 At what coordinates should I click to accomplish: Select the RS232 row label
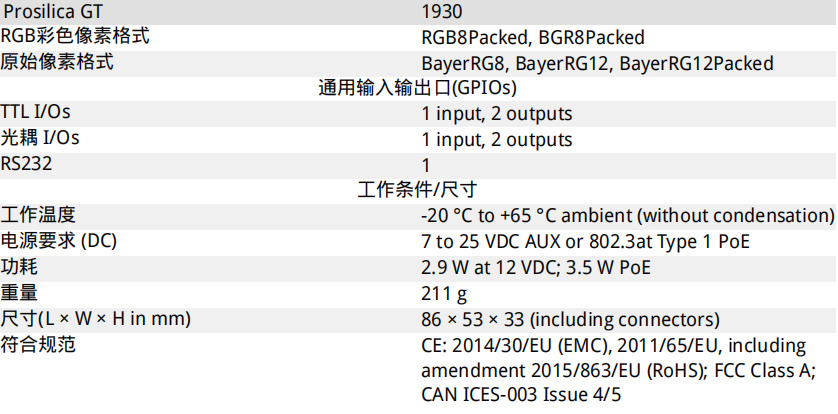click(x=27, y=163)
